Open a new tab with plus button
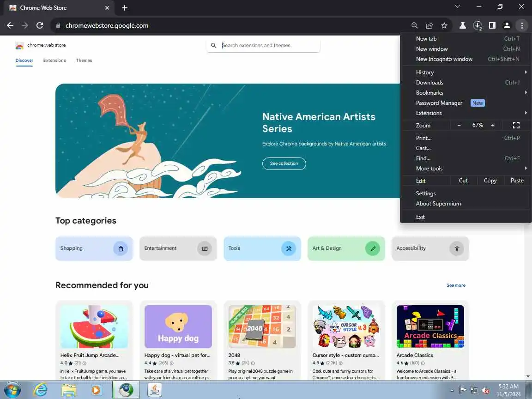This screenshot has height=399, width=532. coord(125,8)
